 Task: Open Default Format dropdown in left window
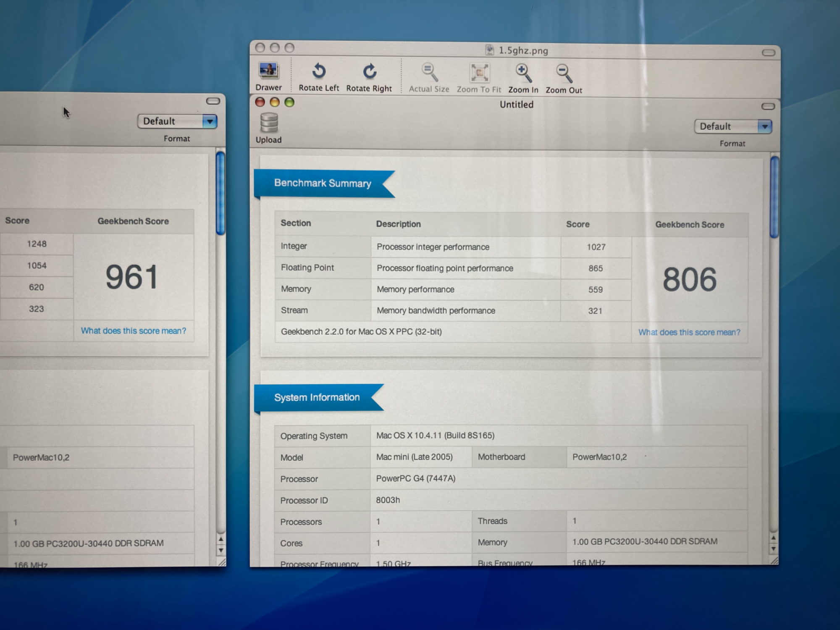[177, 121]
